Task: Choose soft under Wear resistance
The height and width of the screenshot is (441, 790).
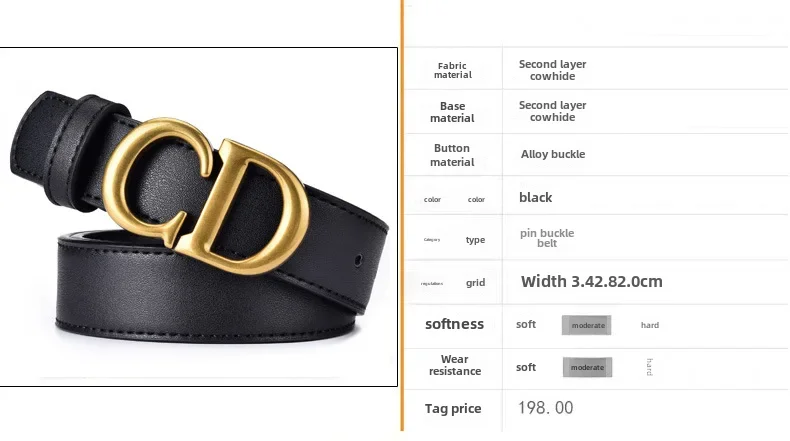Action: click(x=525, y=367)
